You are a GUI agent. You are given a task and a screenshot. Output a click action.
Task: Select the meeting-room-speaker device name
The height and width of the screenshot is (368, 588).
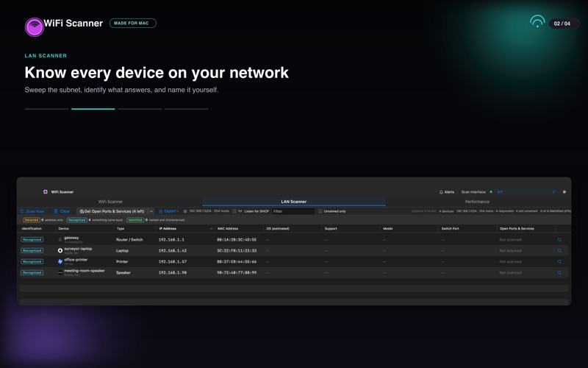(85, 270)
